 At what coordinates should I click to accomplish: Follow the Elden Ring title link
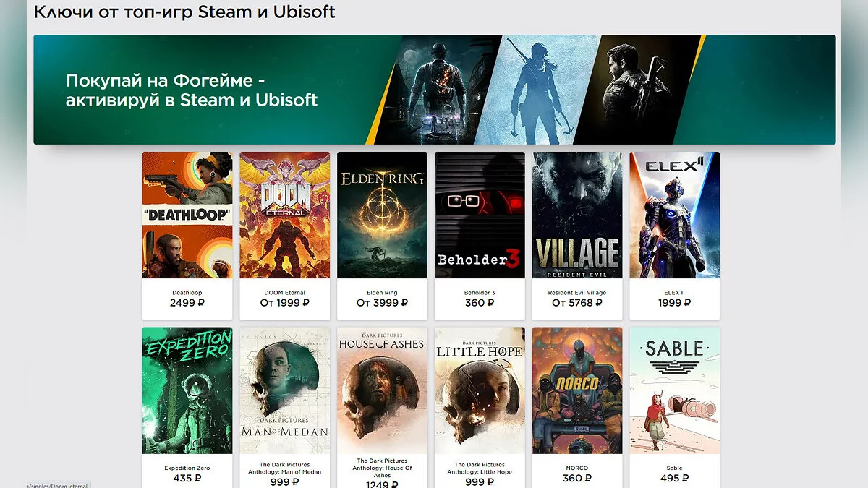coord(382,293)
